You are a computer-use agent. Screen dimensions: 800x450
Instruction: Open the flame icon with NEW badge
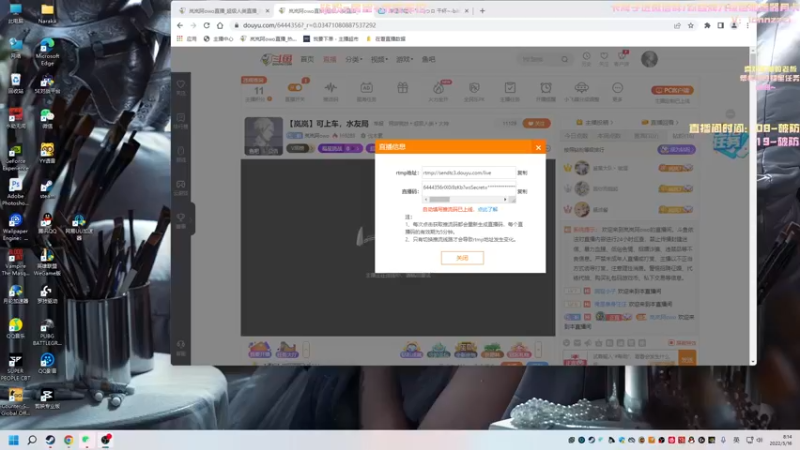tap(438, 88)
